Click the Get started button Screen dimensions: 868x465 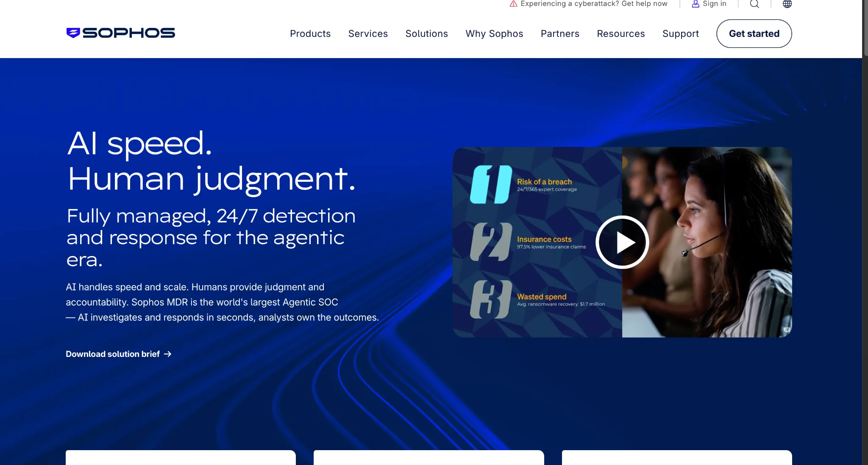(x=754, y=33)
